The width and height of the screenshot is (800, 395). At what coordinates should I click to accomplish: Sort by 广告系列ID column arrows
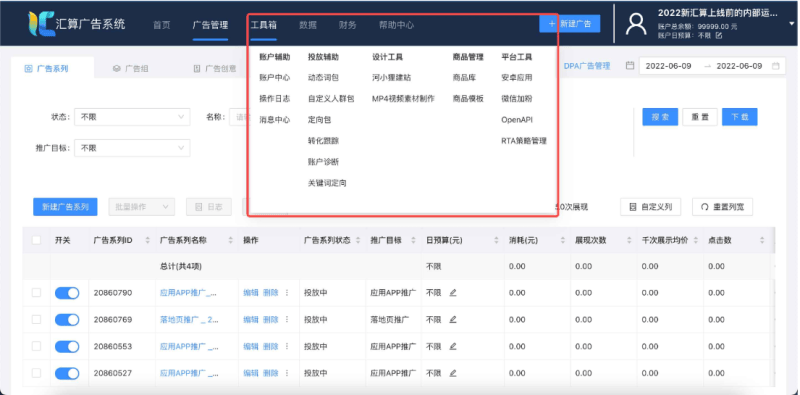point(148,240)
